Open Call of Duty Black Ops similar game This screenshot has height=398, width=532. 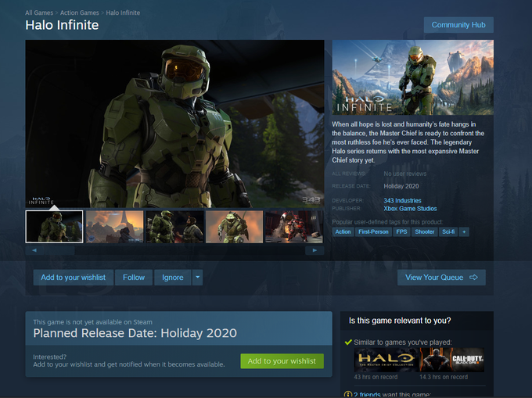pyautogui.click(x=452, y=360)
